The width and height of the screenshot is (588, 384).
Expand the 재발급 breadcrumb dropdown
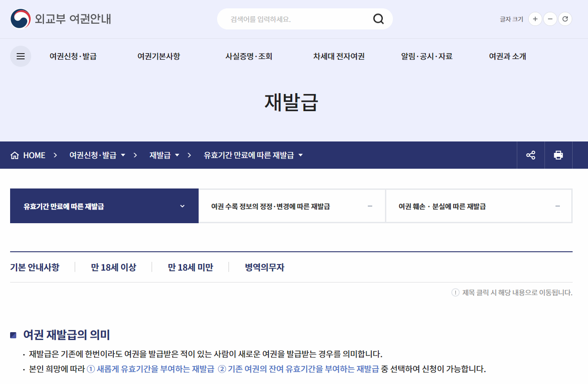pyautogui.click(x=178, y=155)
